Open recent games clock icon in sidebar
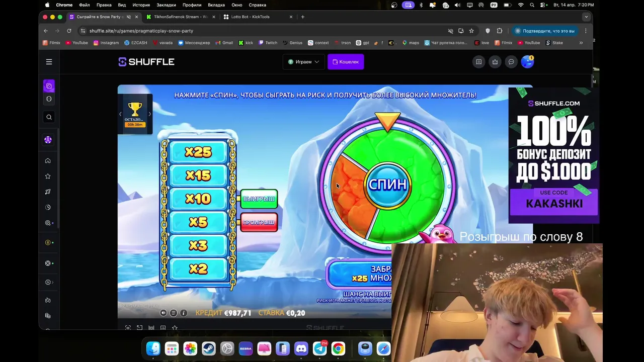The width and height of the screenshot is (644, 362). [48, 207]
